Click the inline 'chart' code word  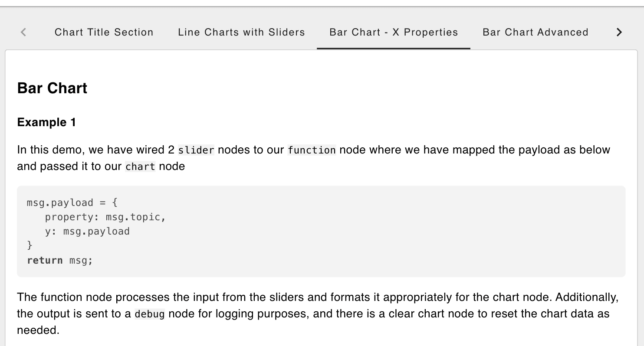[140, 167]
